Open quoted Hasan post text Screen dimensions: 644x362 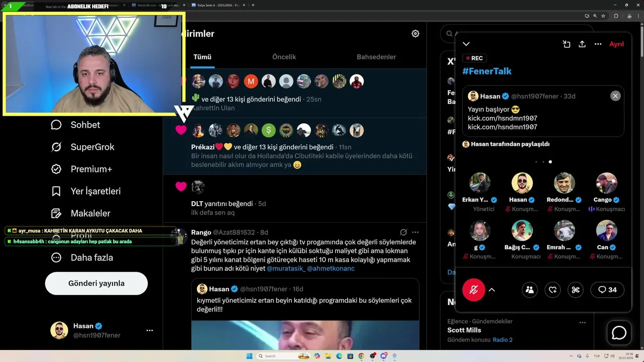(304, 305)
